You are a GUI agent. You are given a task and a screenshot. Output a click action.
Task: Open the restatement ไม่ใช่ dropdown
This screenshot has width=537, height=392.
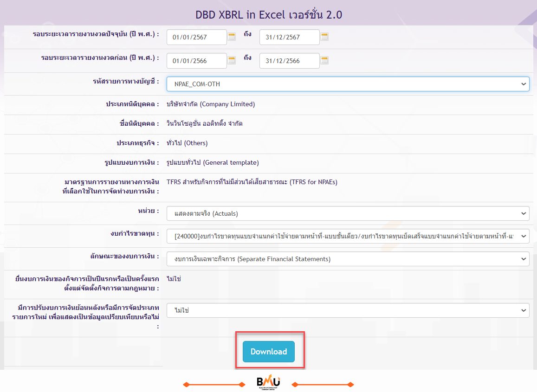pos(348,310)
